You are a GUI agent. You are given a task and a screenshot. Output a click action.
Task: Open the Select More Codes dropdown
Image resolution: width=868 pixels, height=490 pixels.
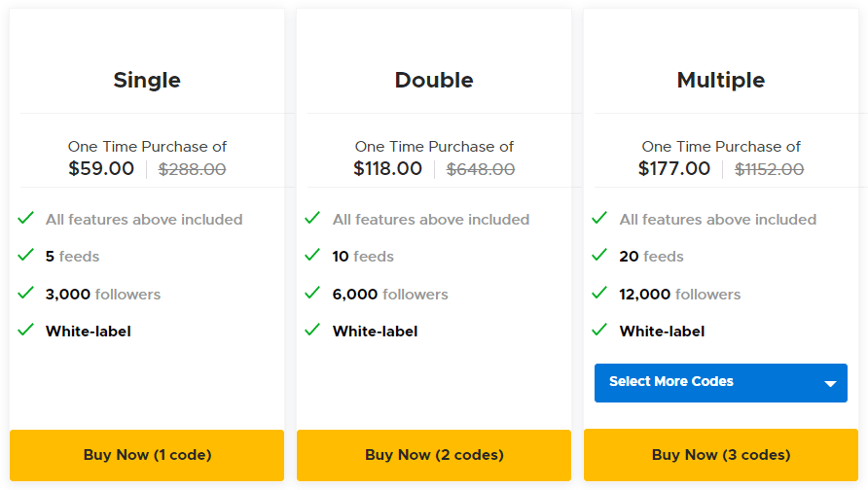click(721, 383)
